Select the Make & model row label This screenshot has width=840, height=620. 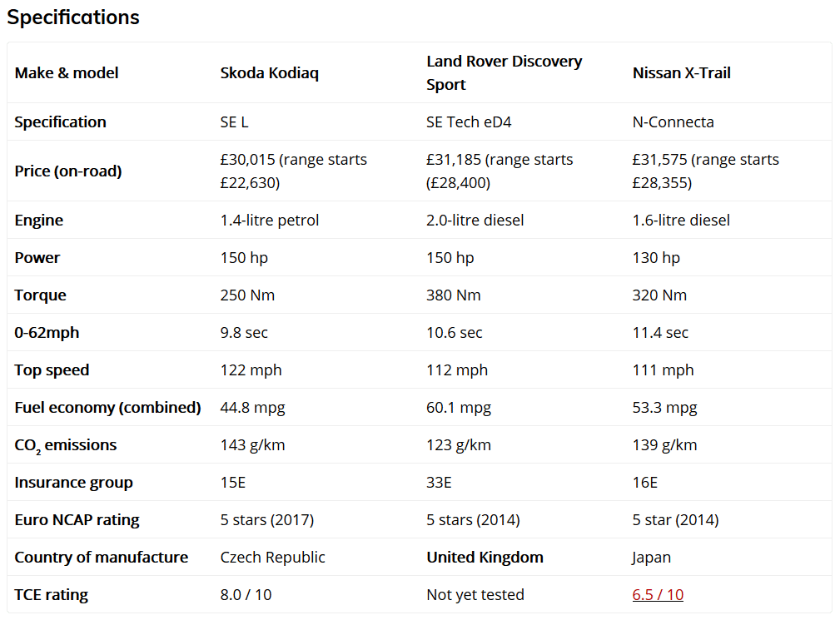pyautogui.click(x=67, y=72)
